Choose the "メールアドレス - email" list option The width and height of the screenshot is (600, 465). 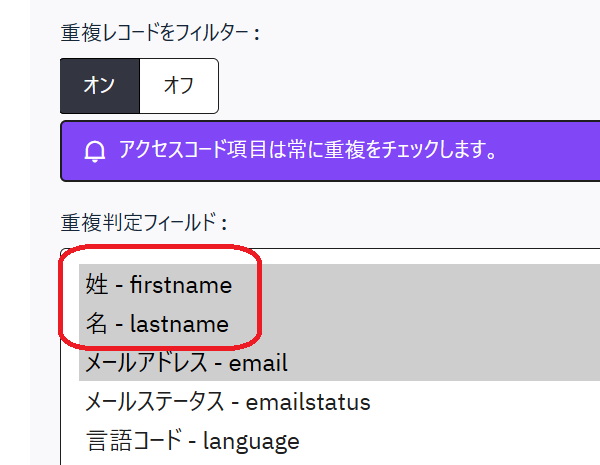(187, 363)
